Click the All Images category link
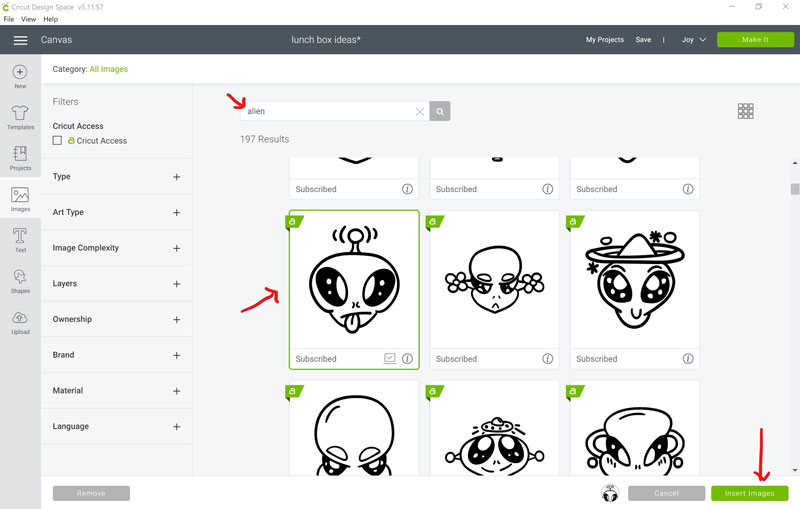 pyautogui.click(x=109, y=69)
